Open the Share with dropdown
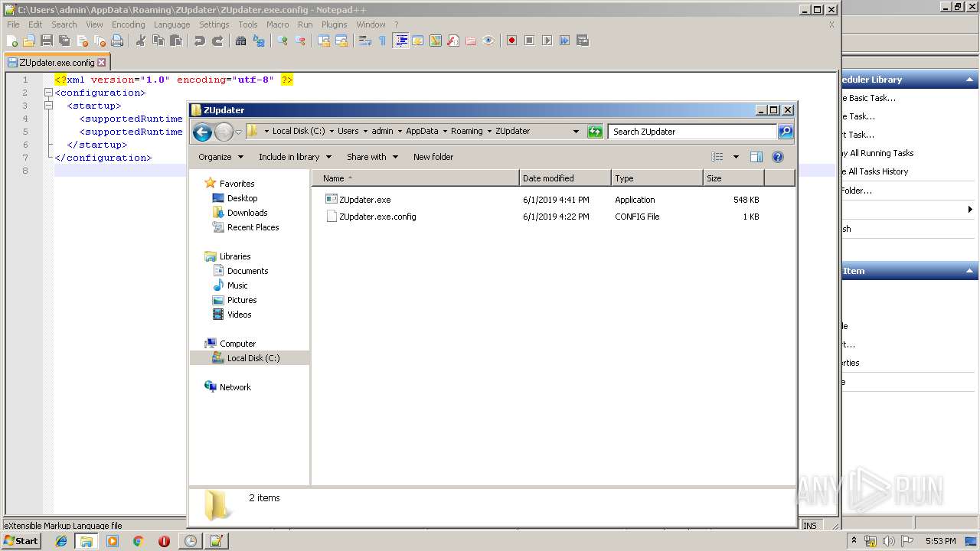Viewport: 980px width, 551px height. (372, 157)
